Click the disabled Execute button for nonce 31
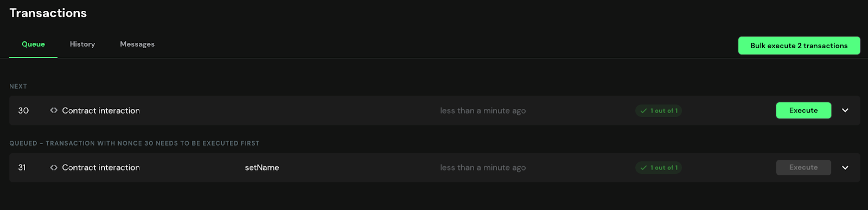Viewport: 868px width, 210px height. tap(803, 168)
